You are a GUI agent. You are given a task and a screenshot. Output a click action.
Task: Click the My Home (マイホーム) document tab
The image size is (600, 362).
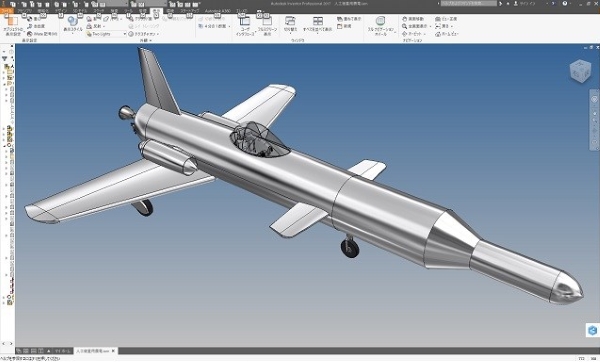point(62,351)
